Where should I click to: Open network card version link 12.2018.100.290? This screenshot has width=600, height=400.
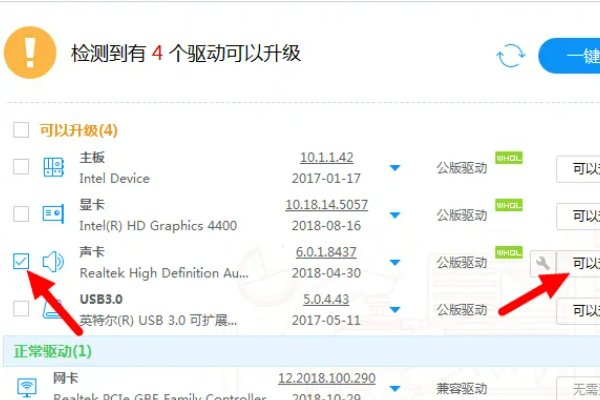(x=327, y=379)
